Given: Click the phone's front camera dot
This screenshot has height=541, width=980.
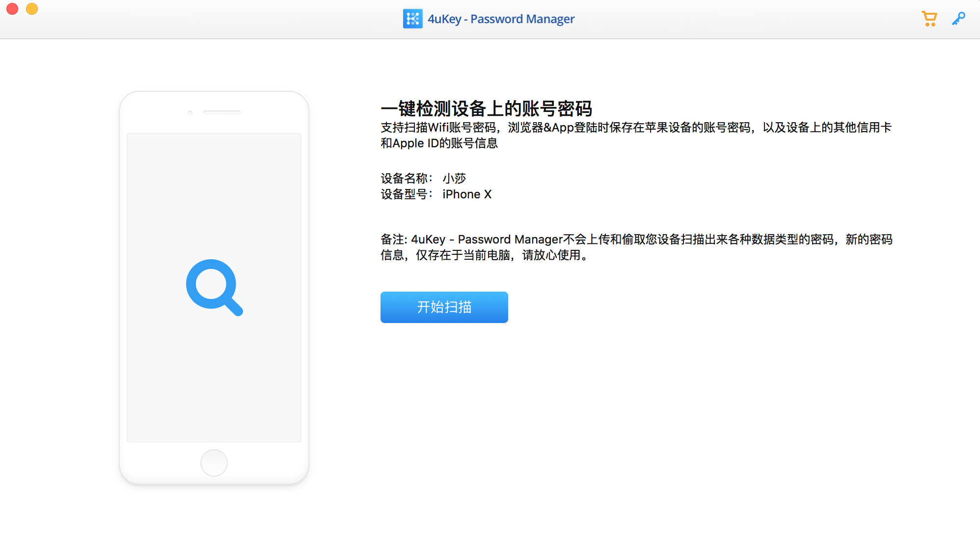Looking at the screenshot, I should tap(190, 113).
